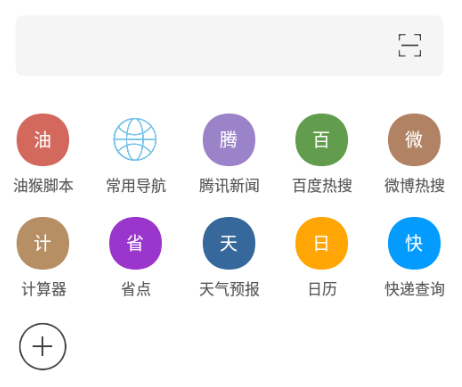
Task: Launch the 计 calculator icon
Action: (x=43, y=243)
